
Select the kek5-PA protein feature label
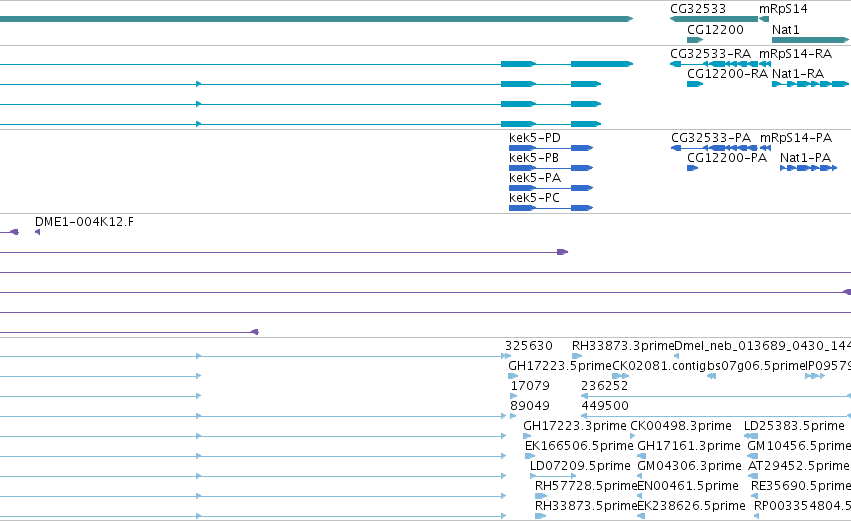click(x=535, y=178)
